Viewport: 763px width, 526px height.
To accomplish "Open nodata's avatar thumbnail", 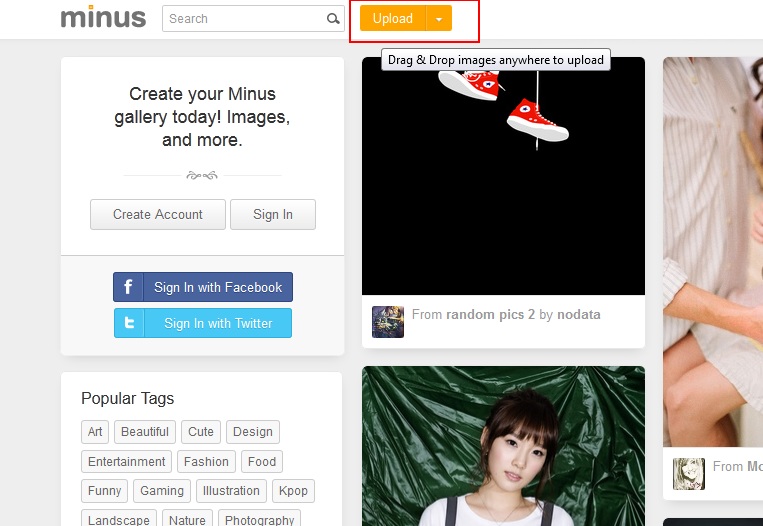I will point(388,322).
